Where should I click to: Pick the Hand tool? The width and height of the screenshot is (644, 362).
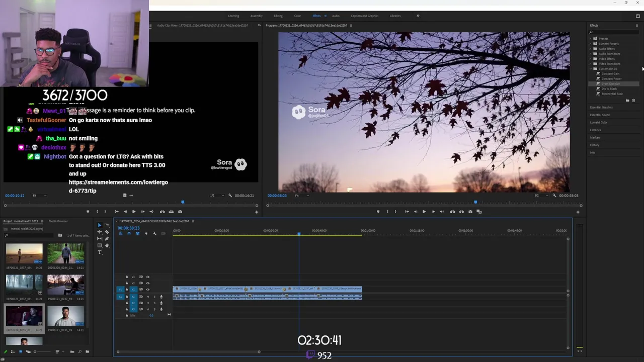(x=107, y=245)
